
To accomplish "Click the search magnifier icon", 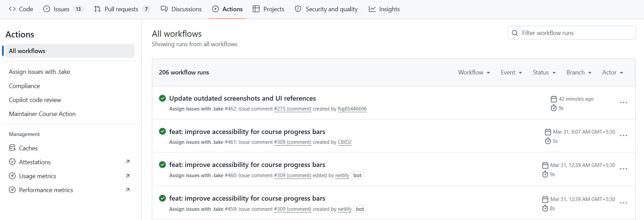I will coord(515,33).
